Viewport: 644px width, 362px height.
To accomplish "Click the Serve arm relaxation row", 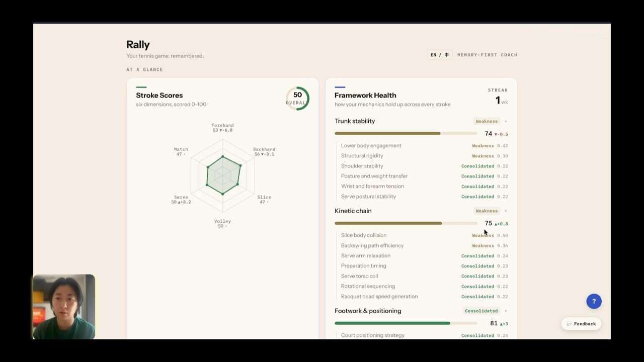I will 424,256.
